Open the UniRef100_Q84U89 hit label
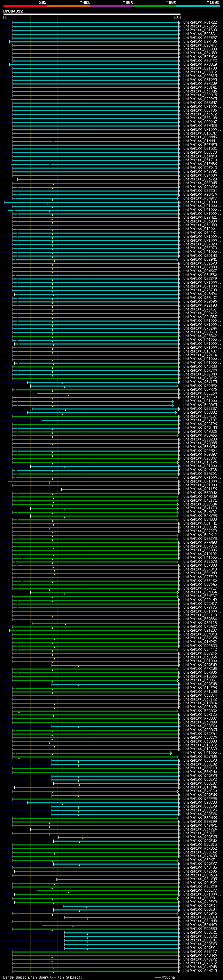 200,53
